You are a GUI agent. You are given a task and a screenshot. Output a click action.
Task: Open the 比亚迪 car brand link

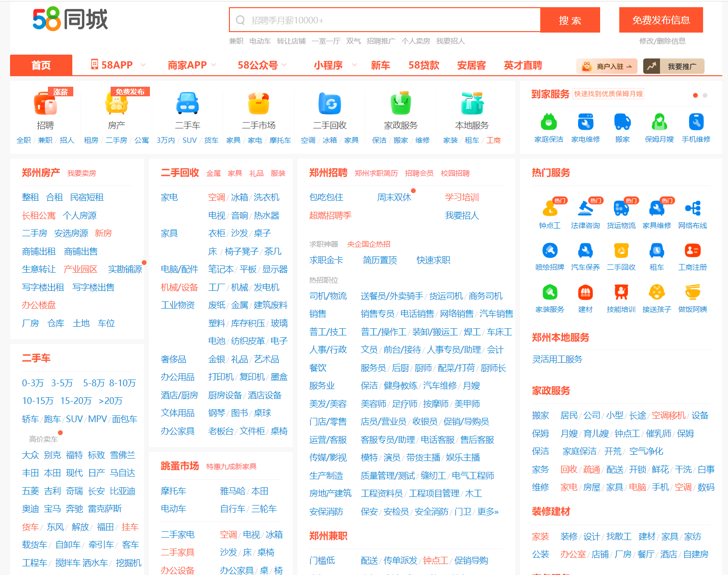(123, 491)
